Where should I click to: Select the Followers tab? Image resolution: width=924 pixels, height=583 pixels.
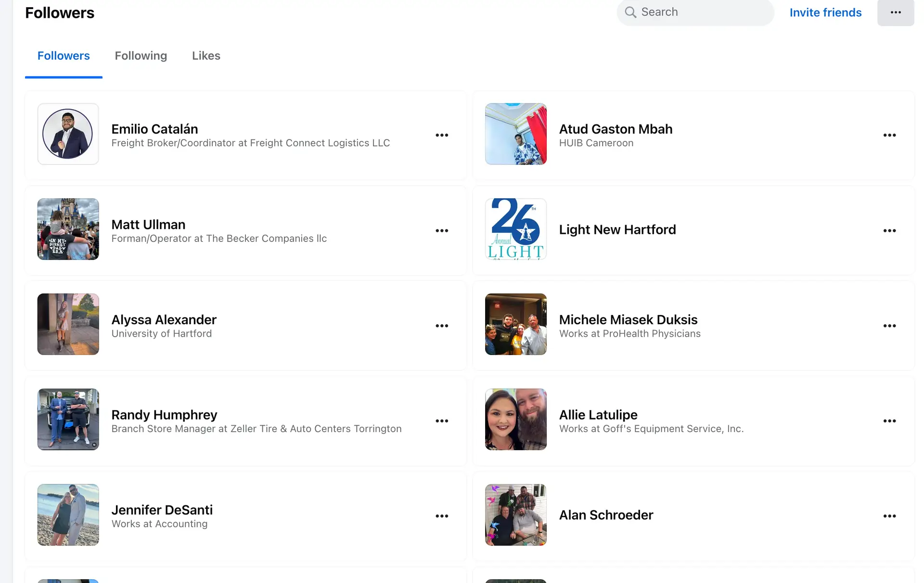[x=64, y=56]
